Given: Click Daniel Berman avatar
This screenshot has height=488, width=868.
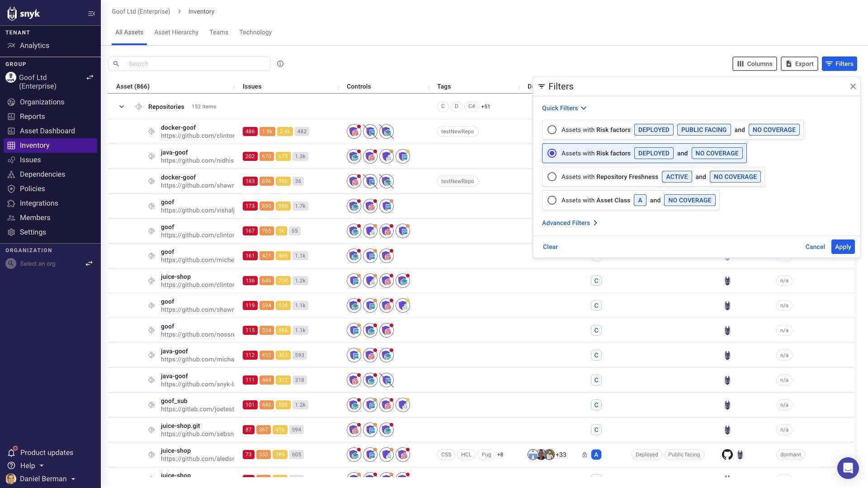Looking at the screenshot, I should click(x=11, y=479).
